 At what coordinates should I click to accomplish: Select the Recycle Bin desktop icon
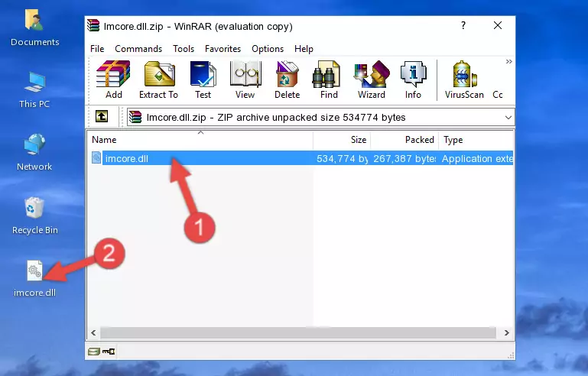click(35, 216)
